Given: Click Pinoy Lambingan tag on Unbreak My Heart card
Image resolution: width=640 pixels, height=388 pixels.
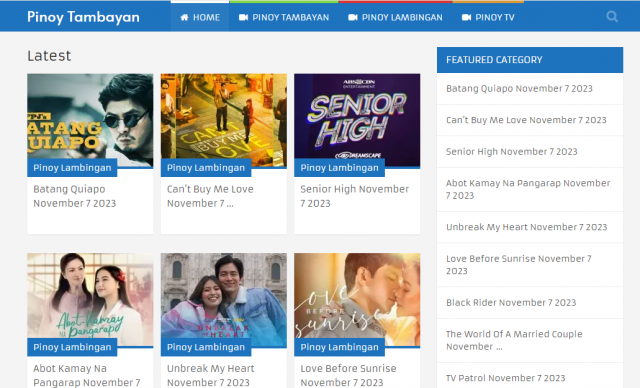Looking at the screenshot, I should [x=206, y=347].
